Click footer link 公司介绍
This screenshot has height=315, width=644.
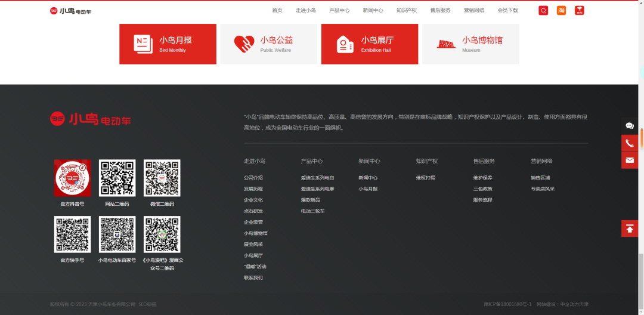(x=253, y=178)
